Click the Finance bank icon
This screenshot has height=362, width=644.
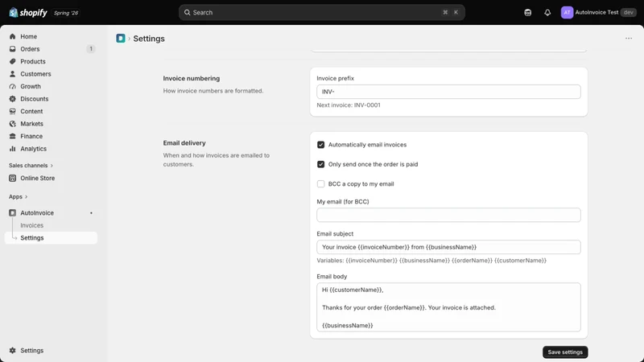pyautogui.click(x=12, y=136)
